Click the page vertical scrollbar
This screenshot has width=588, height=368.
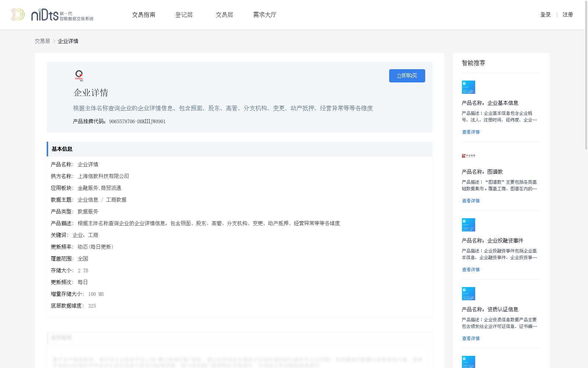586,75
